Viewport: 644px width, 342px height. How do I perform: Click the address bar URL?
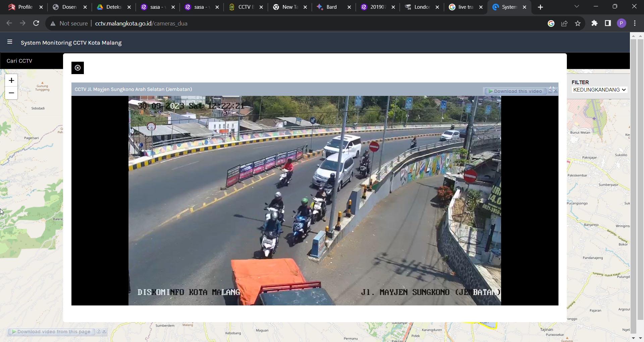pos(141,23)
